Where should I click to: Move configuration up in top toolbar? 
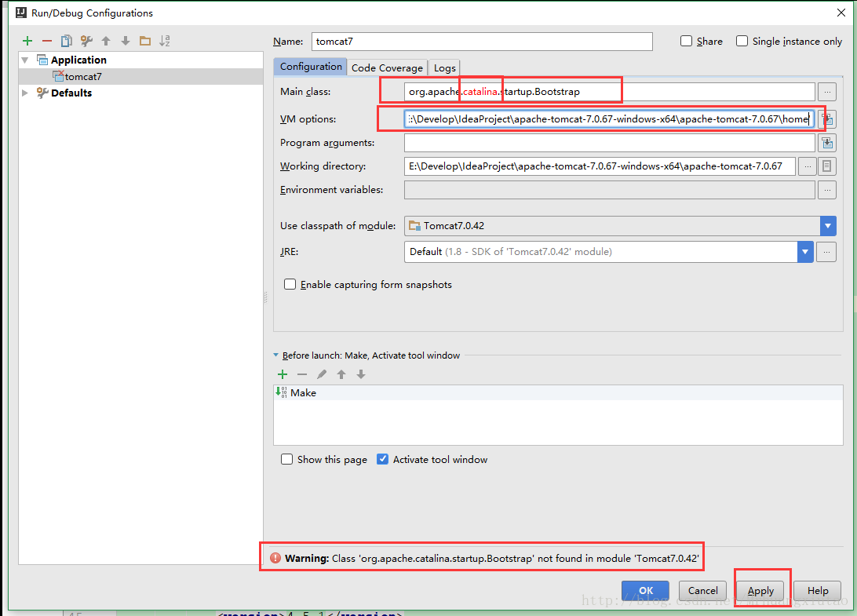(106, 41)
